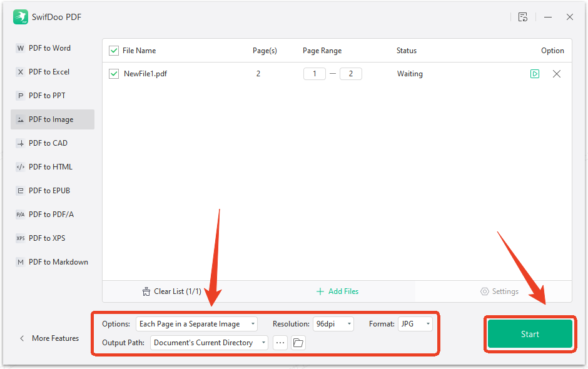Click the PDF to PDF/A icon

[21, 215]
